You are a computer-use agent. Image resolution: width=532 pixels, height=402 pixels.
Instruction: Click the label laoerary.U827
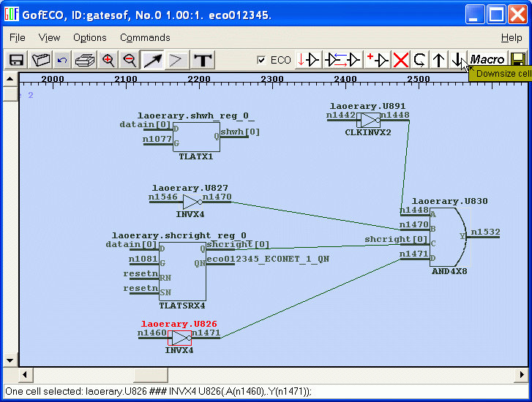pos(190,188)
